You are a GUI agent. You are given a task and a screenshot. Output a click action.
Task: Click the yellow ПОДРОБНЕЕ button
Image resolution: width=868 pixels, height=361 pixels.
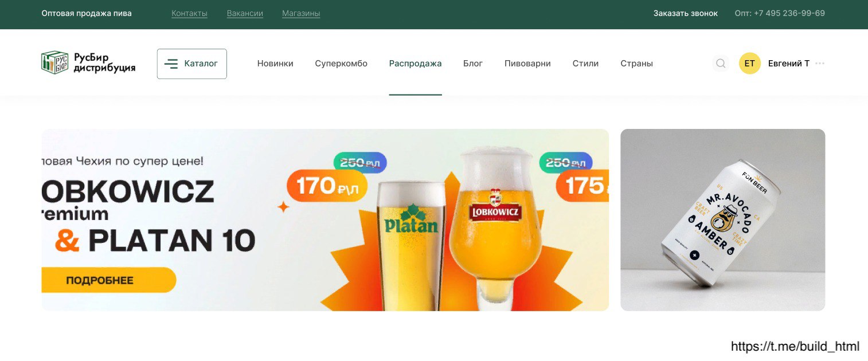point(108,280)
